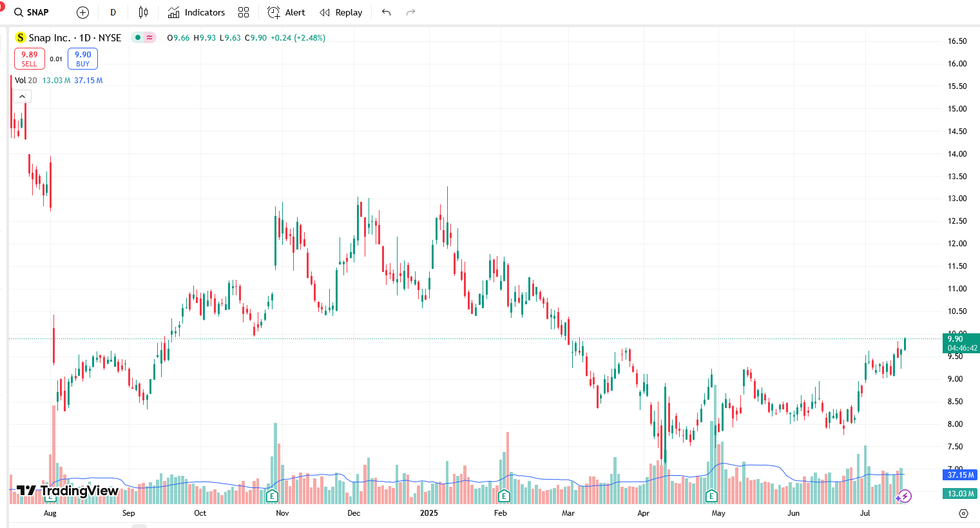980x528 pixels.
Task: Click the 8.00 price scale label
Action: coord(955,424)
